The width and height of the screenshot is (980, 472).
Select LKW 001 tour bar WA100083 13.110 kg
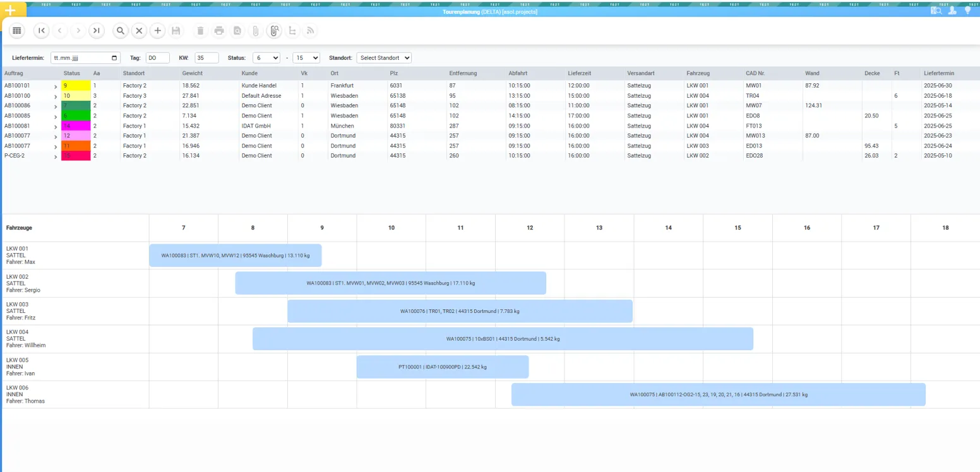[x=236, y=256]
